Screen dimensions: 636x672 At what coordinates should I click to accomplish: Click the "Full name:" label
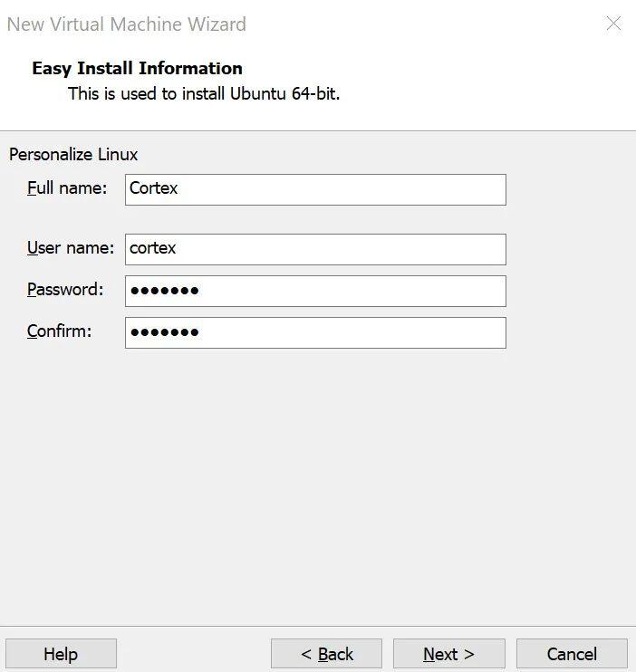click(x=67, y=188)
